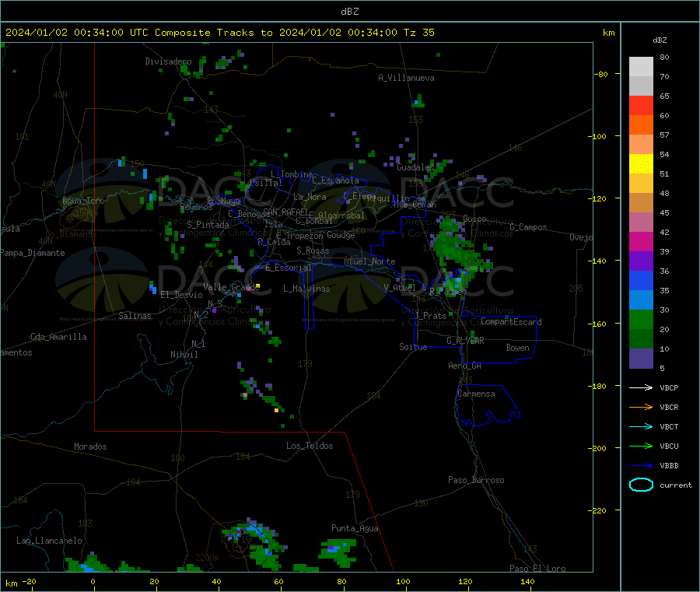Select the blue 35 dBZ color swatch

[x=641, y=280]
